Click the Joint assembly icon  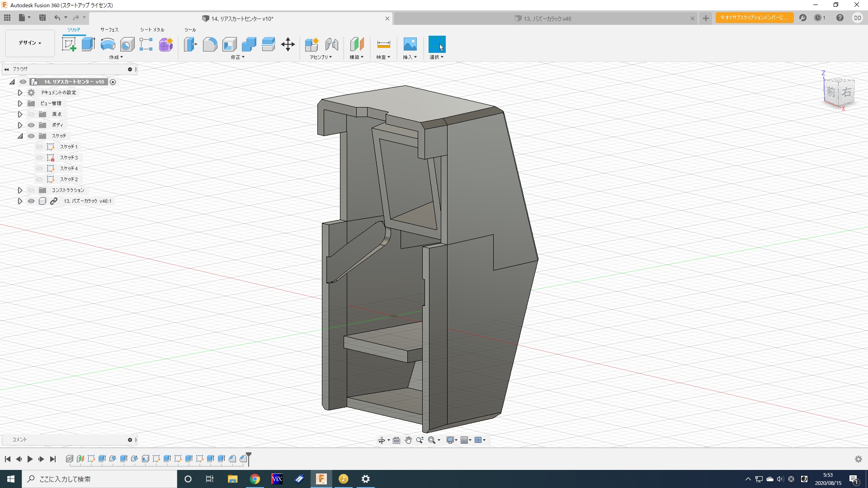332,44
